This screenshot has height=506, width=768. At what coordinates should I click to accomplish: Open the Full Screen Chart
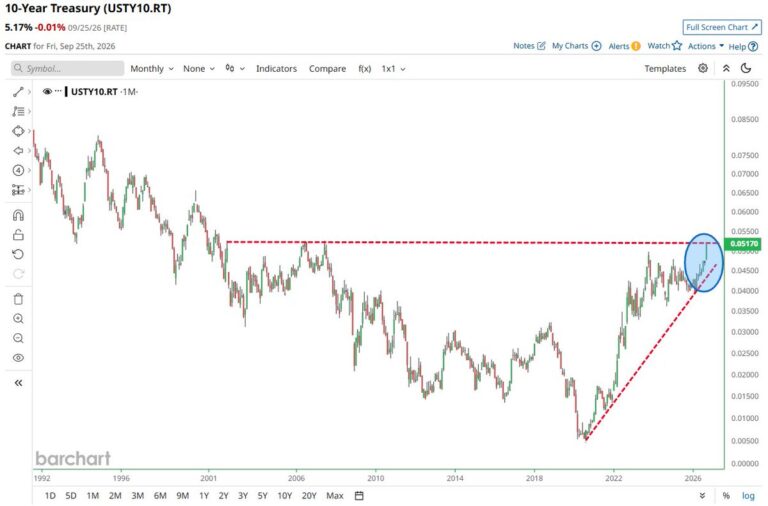722,27
